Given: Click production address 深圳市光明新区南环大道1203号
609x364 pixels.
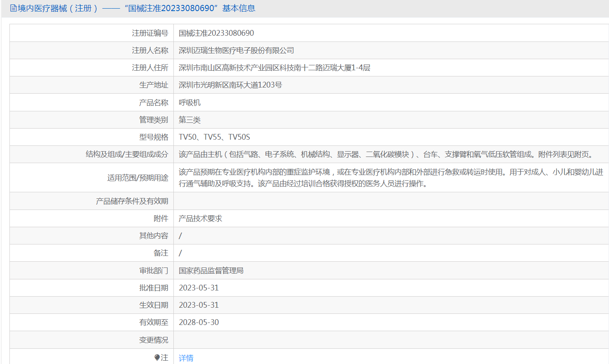Looking at the screenshot, I should (x=230, y=85).
